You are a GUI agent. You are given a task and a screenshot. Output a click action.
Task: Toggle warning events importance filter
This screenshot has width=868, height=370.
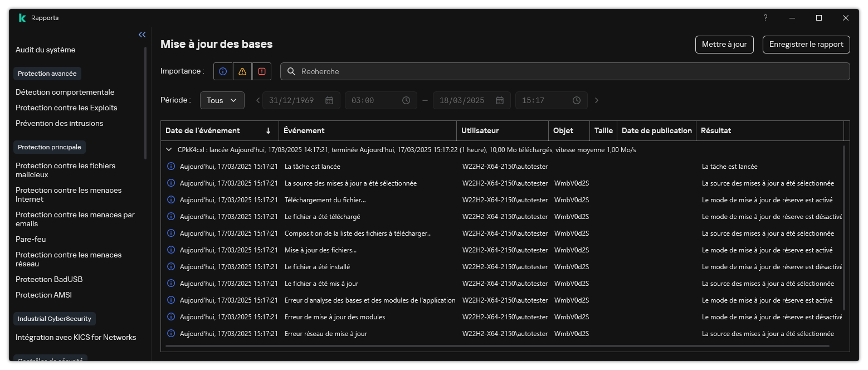pos(242,71)
